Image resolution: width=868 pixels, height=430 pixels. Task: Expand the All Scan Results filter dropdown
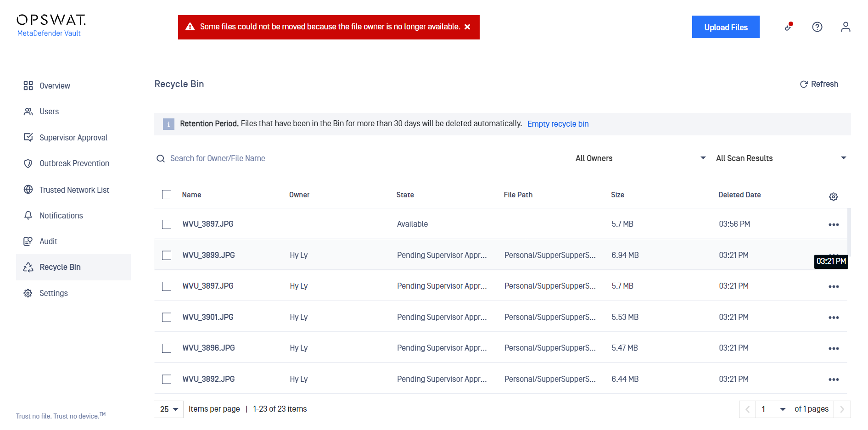click(781, 158)
